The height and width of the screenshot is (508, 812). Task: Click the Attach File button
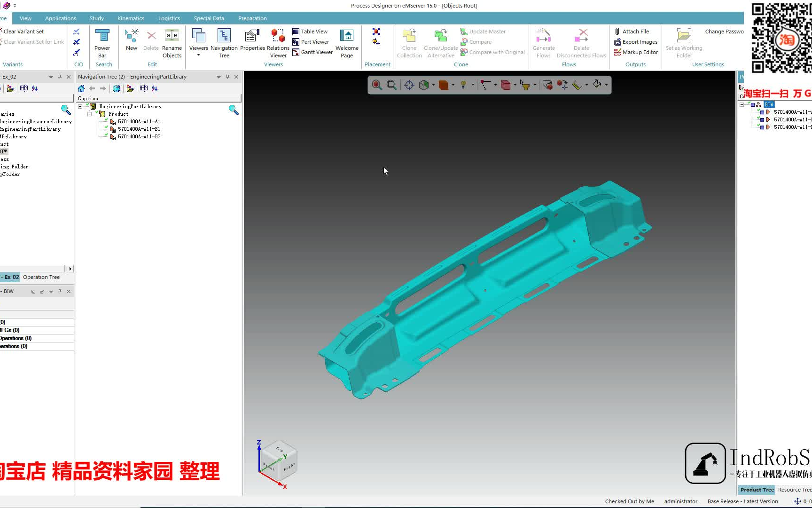pos(632,32)
